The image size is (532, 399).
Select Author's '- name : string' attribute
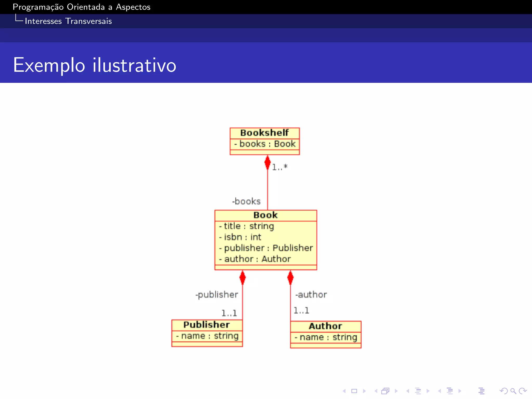pyautogui.click(x=326, y=337)
